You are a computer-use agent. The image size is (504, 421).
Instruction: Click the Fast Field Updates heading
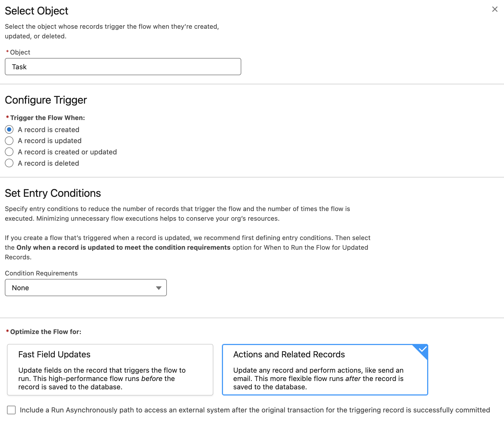[54, 354]
